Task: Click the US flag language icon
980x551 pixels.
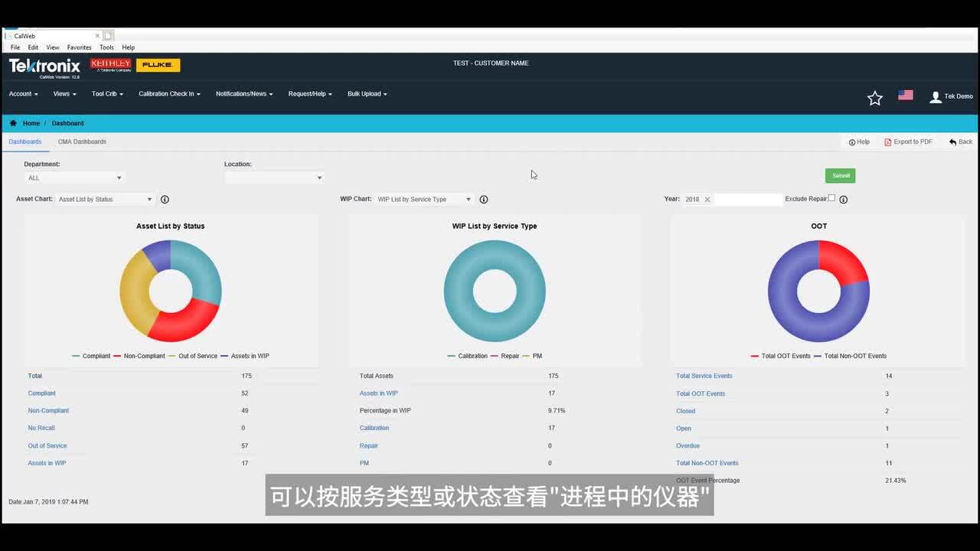Action: [905, 95]
